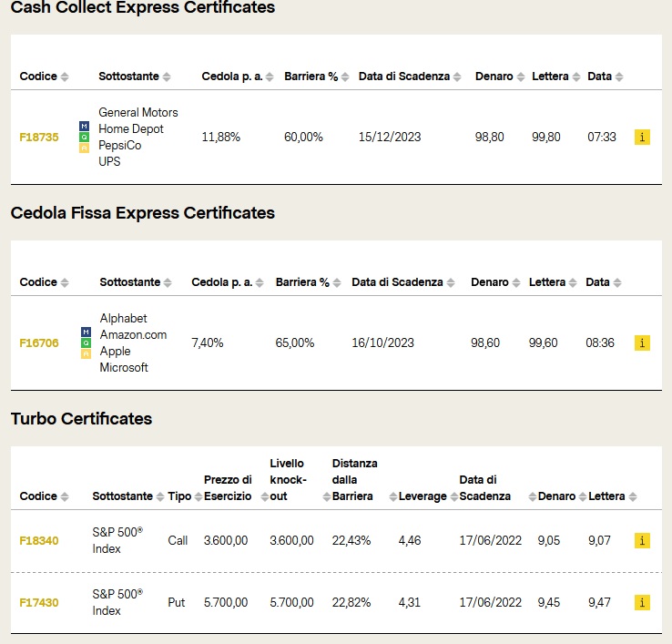Viewport: 672px width, 644px height.
Task: Click yellow A badge in F16706 row
Action: (x=87, y=353)
